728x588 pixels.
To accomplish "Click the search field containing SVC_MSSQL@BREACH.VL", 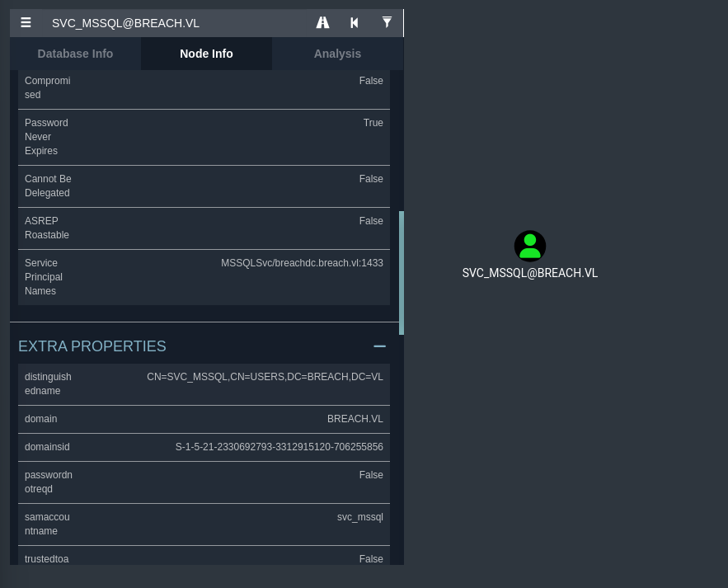I will coord(173,23).
